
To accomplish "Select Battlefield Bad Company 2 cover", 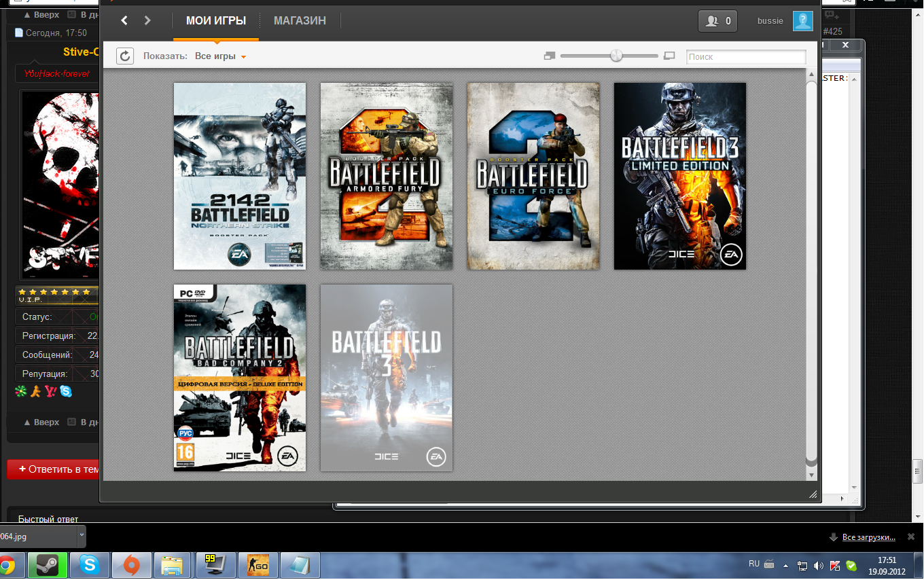I will (x=240, y=378).
